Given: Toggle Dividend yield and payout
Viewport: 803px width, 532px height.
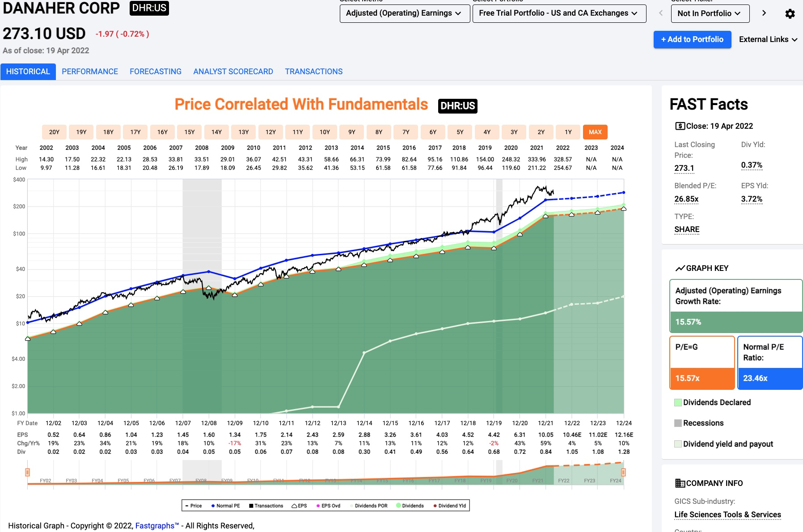Looking at the screenshot, I should [x=678, y=444].
